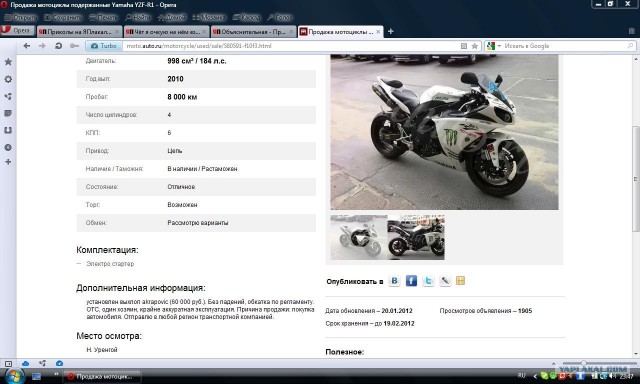Show hidden tray icons arrow
The image size is (640, 384).
coord(535,376)
